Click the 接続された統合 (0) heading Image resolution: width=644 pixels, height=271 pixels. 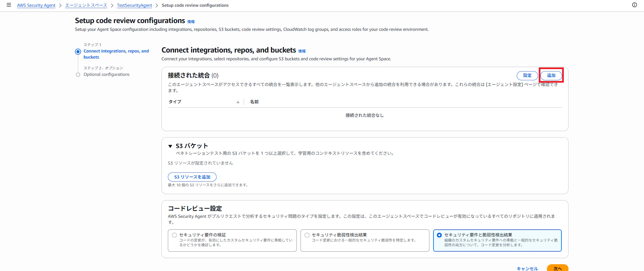193,76
